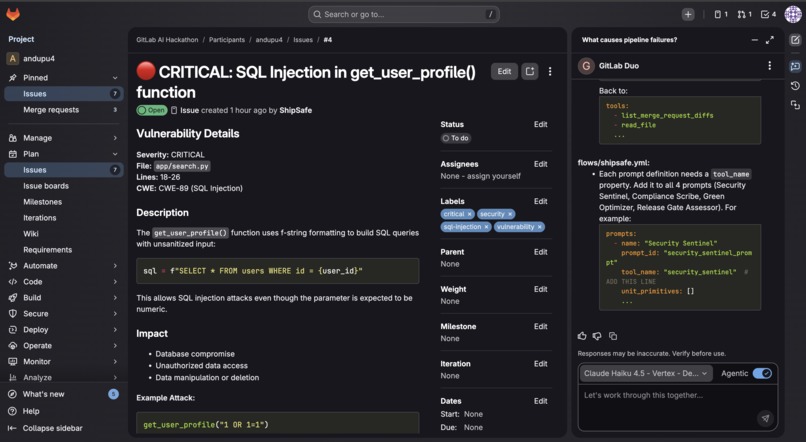
Task: Click the issue share/move icon button
Action: tap(529, 71)
